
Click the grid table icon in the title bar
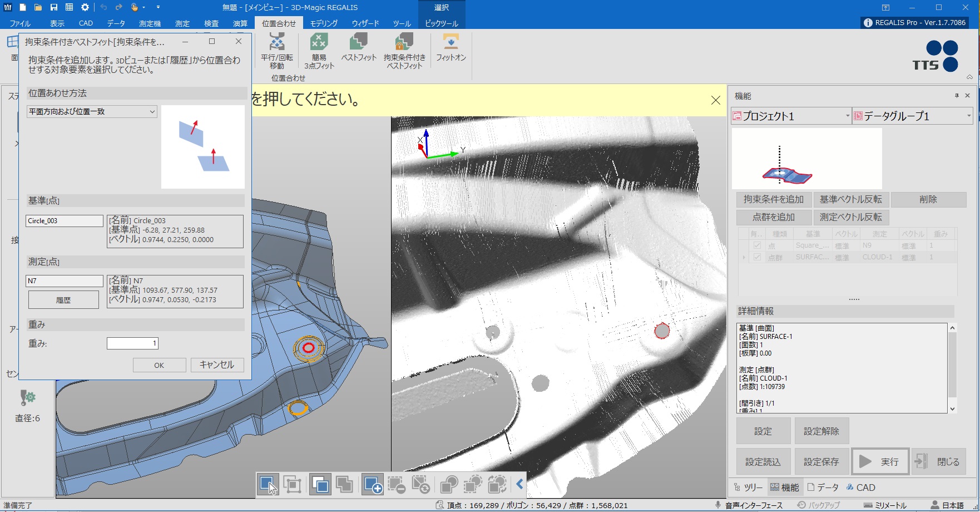[x=69, y=7]
